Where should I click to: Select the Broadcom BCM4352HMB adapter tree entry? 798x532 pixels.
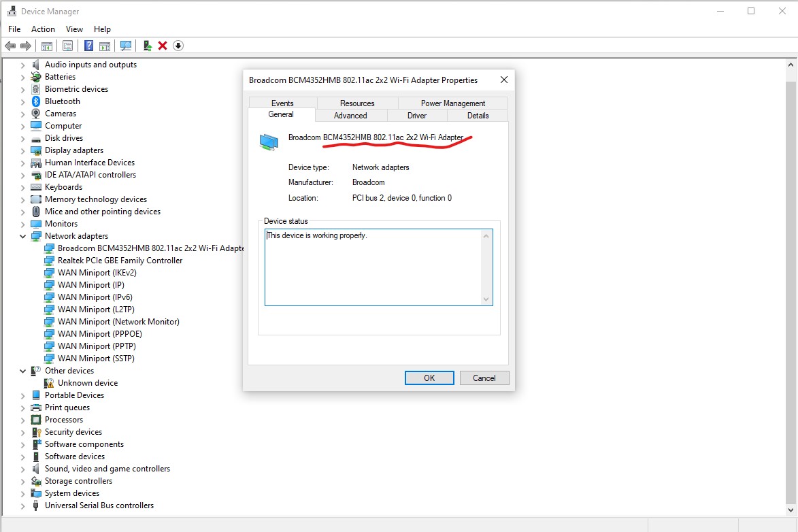point(150,248)
